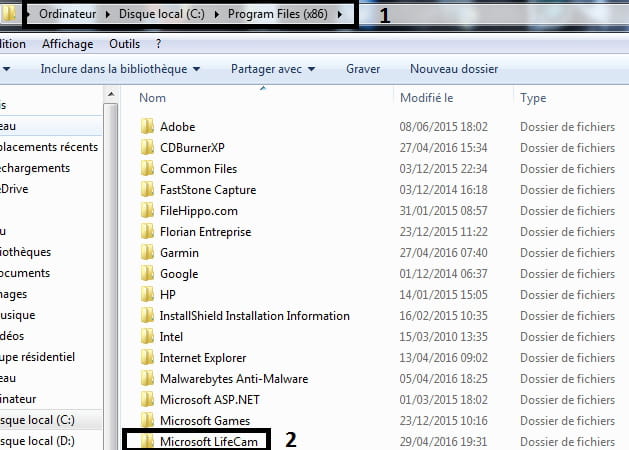The width and height of the screenshot is (629, 450).
Task: Click the Garmin folder icon
Action: pos(147,252)
